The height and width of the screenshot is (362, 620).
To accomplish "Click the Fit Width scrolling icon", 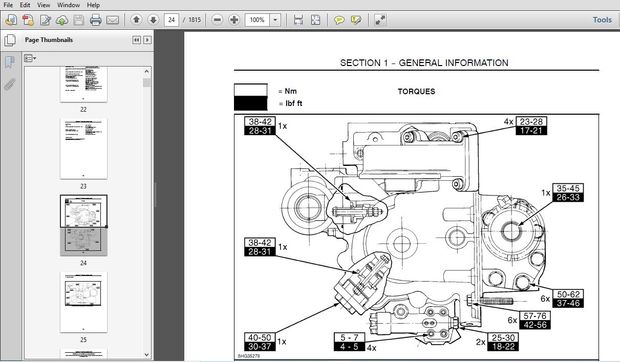I will point(298,20).
